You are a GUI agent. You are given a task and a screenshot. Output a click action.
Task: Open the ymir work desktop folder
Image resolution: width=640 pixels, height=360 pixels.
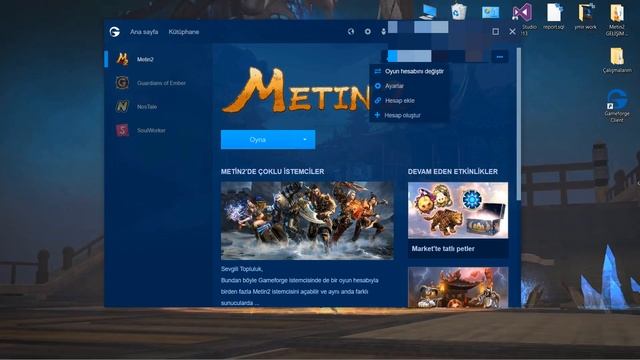(586, 16)
